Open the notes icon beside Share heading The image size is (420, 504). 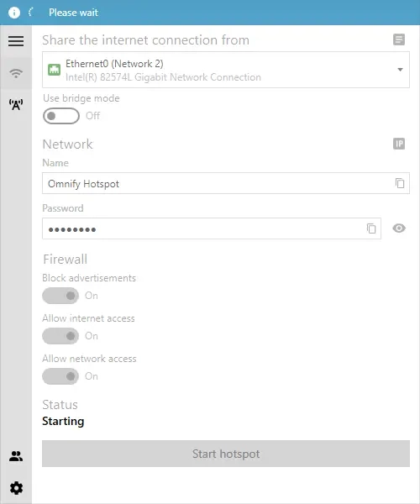pos(399,39)
